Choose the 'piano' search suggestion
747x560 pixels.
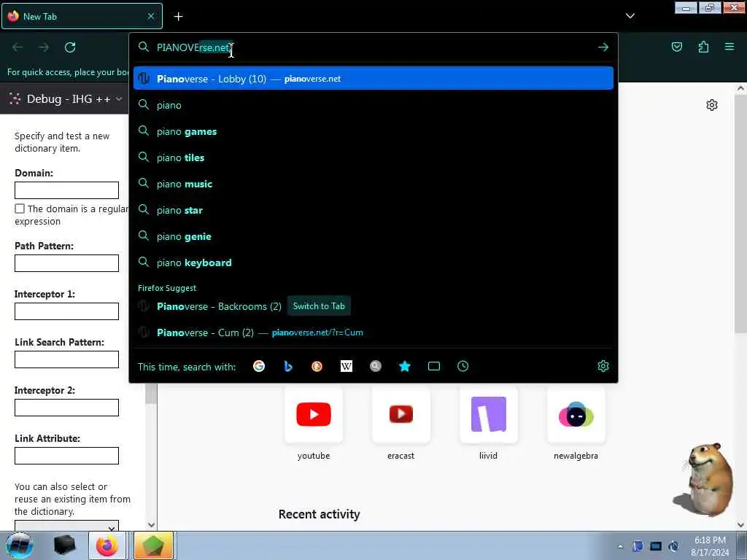click(x=373, y=105)
